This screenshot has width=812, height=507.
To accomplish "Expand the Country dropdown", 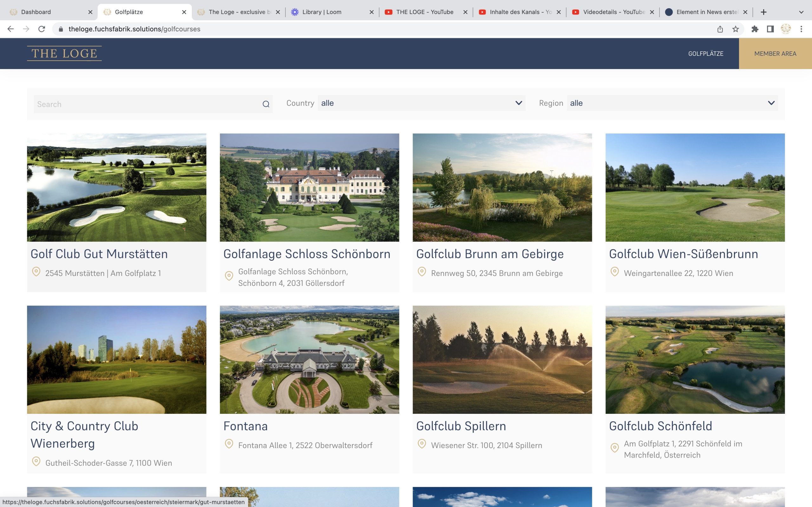I will point(421,103).
